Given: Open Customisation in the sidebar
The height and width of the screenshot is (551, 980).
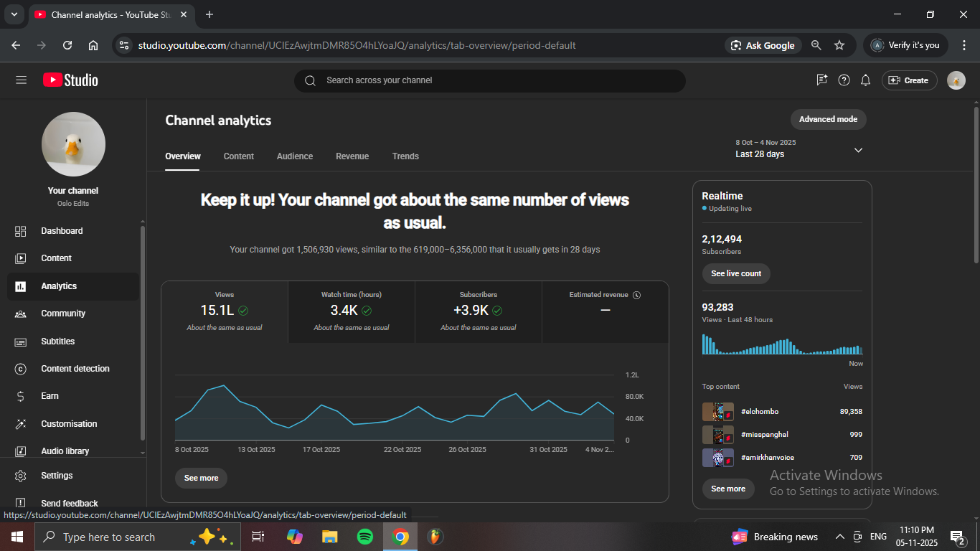Looking at the screenshot, I should [68, 424].
